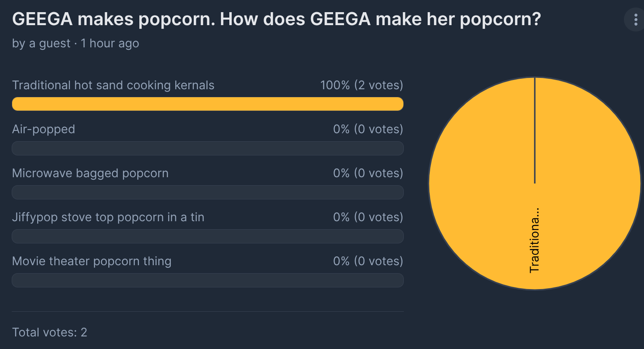Open the three-dot more options menu
644x349 pixels.
click(x=635, y=20)
